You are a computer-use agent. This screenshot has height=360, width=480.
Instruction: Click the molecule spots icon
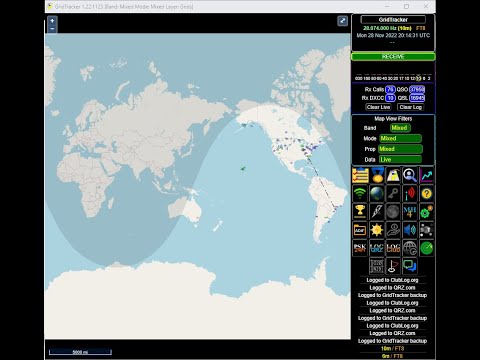click(426, 230)
